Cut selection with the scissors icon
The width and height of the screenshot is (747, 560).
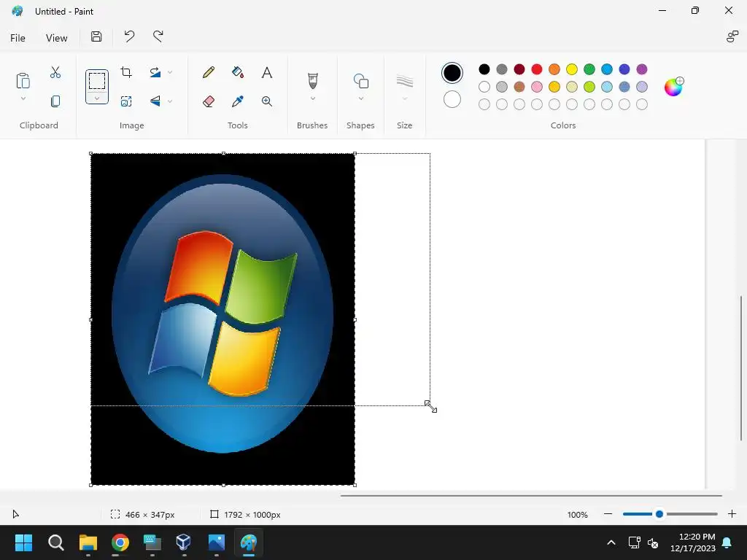pos(55,72)
